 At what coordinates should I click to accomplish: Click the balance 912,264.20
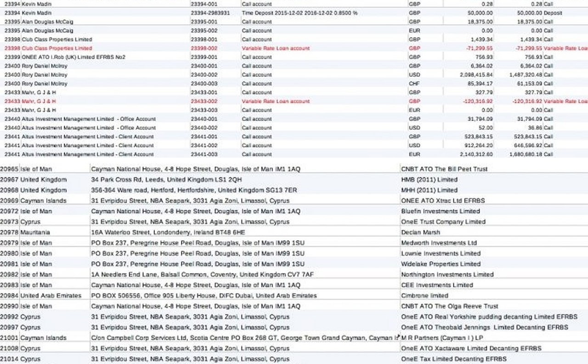pos(479,146)
